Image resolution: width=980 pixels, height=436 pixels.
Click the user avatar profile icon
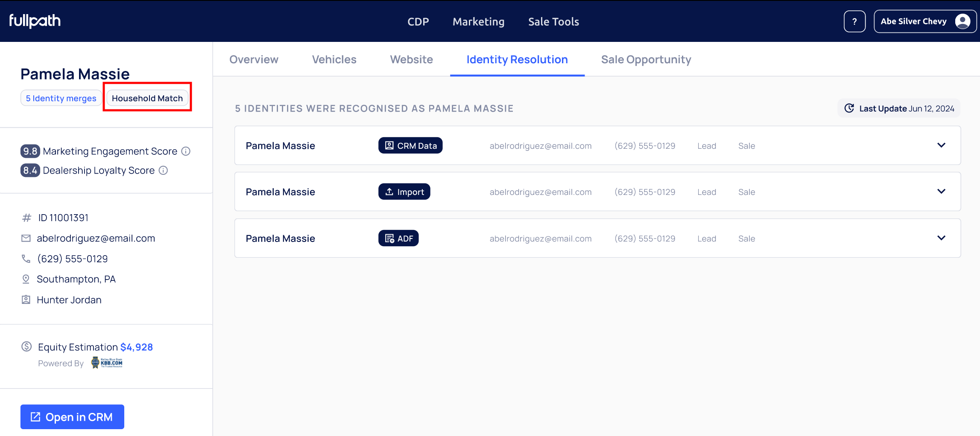click(962, 21)
